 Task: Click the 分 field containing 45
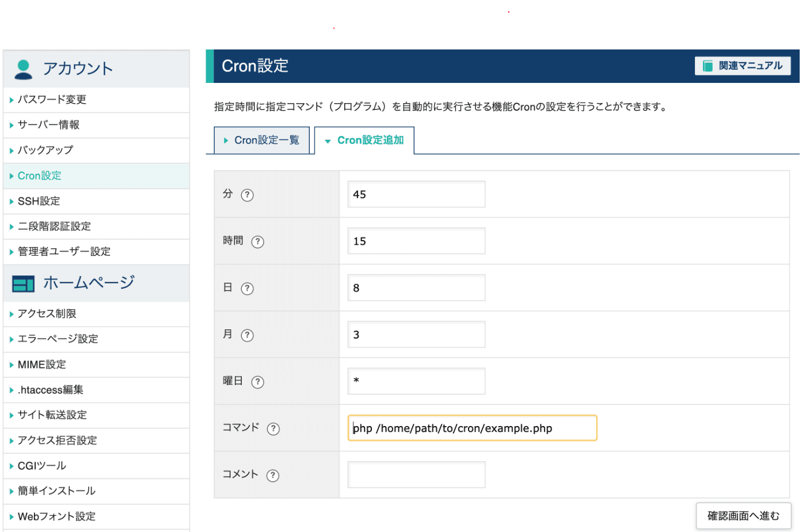416,194
